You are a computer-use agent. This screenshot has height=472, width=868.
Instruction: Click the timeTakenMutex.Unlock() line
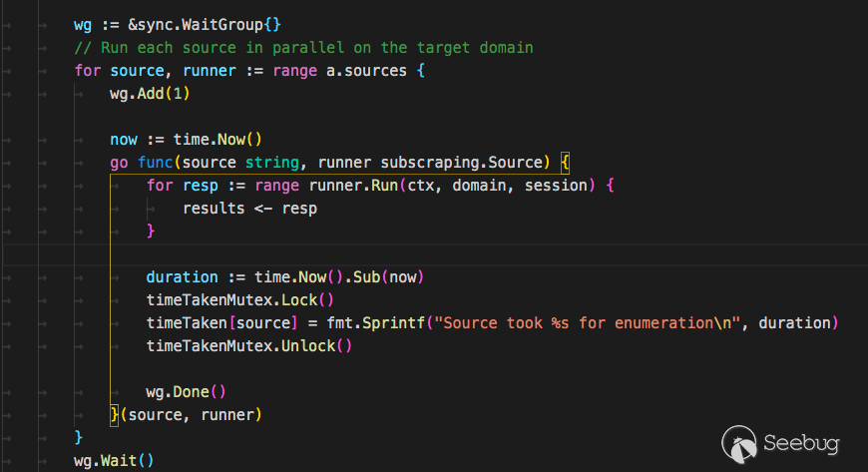[249, 346]
